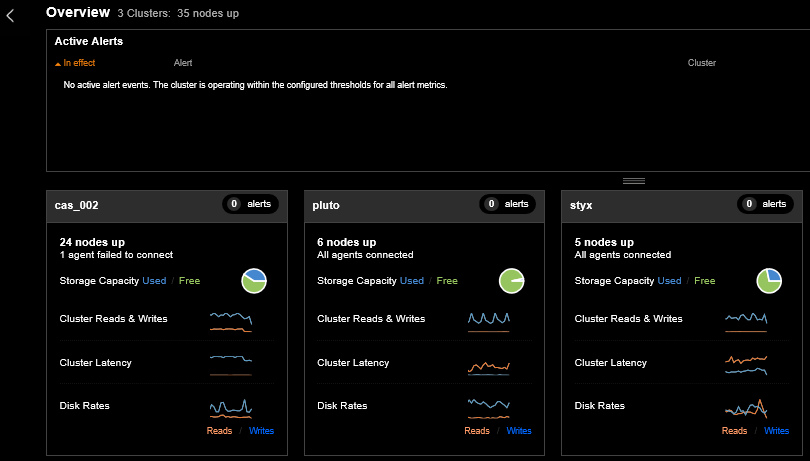Click the 'No active alert events' message
810x461 pixels.
pyautogui.click(x=255, y=85)
